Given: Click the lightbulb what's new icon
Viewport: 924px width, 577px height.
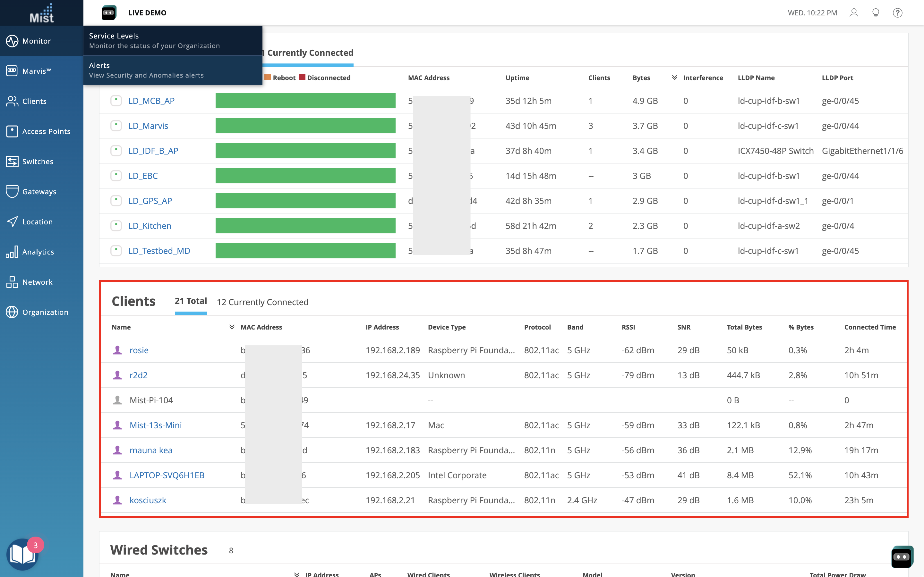Looking at the screenshot, I should 876,13.
